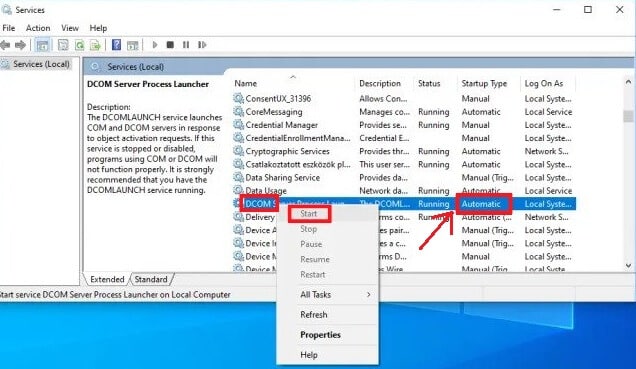
Task: Click the Services app icon in title bar
Action: click(6, 9)
